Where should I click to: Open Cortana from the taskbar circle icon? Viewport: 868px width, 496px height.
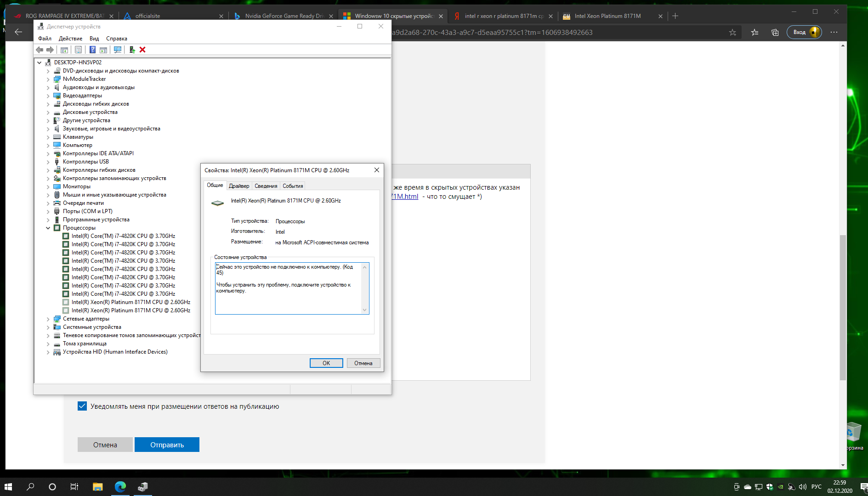(52, 487)
